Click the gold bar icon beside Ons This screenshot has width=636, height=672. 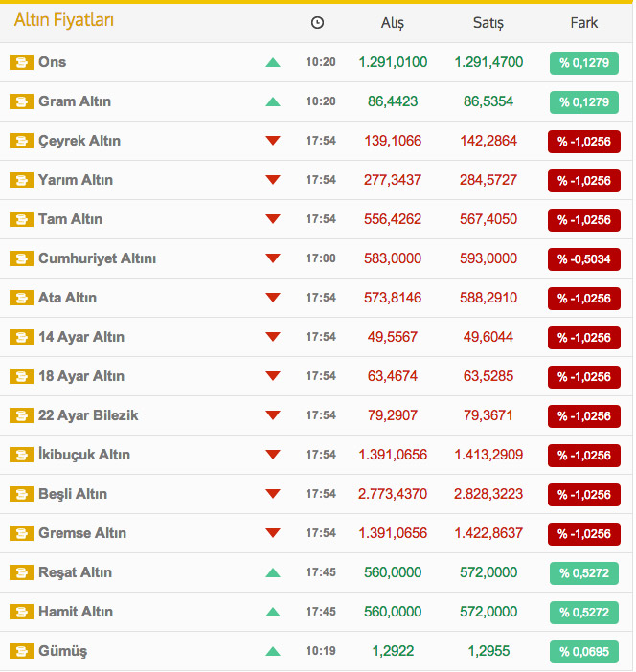21,63
